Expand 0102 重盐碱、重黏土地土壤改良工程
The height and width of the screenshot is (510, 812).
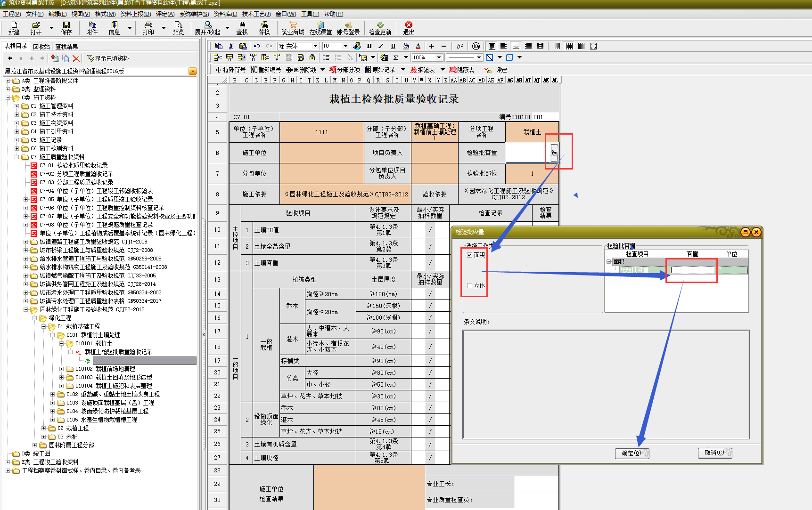tap(52, 394)
